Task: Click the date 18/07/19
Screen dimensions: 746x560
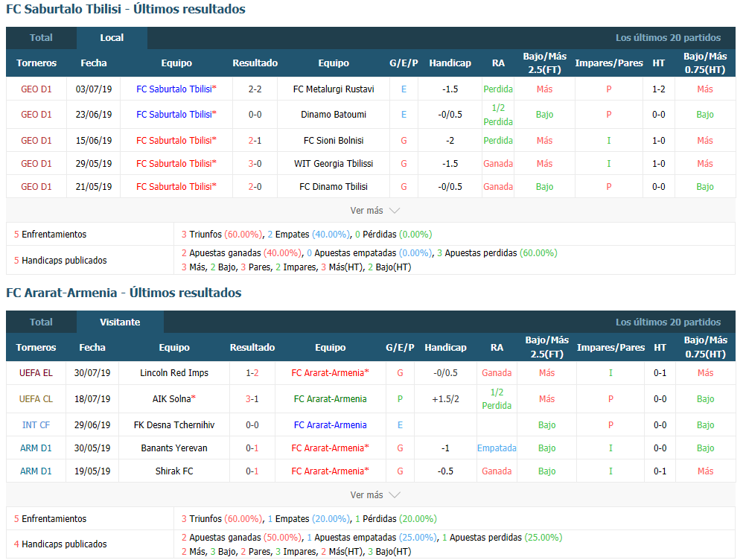Action: pos(92,398)
